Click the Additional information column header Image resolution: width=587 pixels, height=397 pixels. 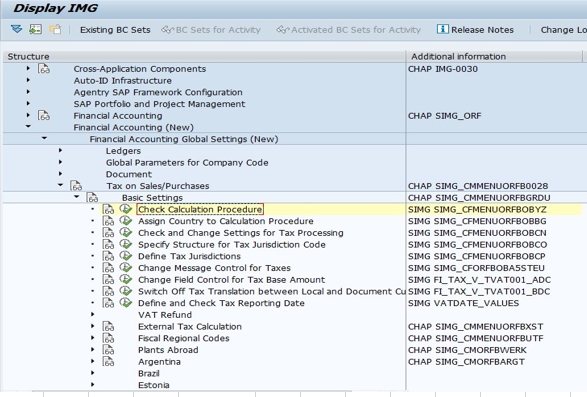[494, 57]
